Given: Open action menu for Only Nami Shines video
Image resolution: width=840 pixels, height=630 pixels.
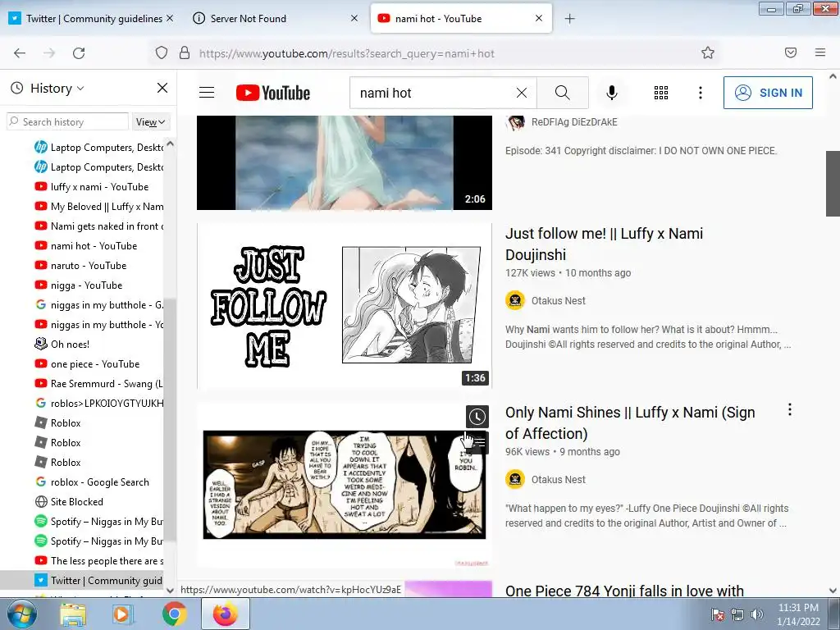Looking at the screenshot, I should [790, 410].
